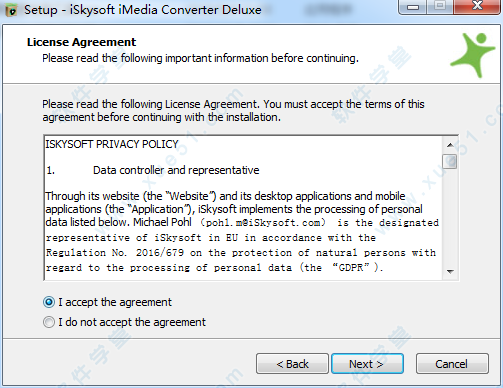The image size is (503, 388).
Task: Click the Setup installer icon in title bar
Action: (x=11, y=10)
